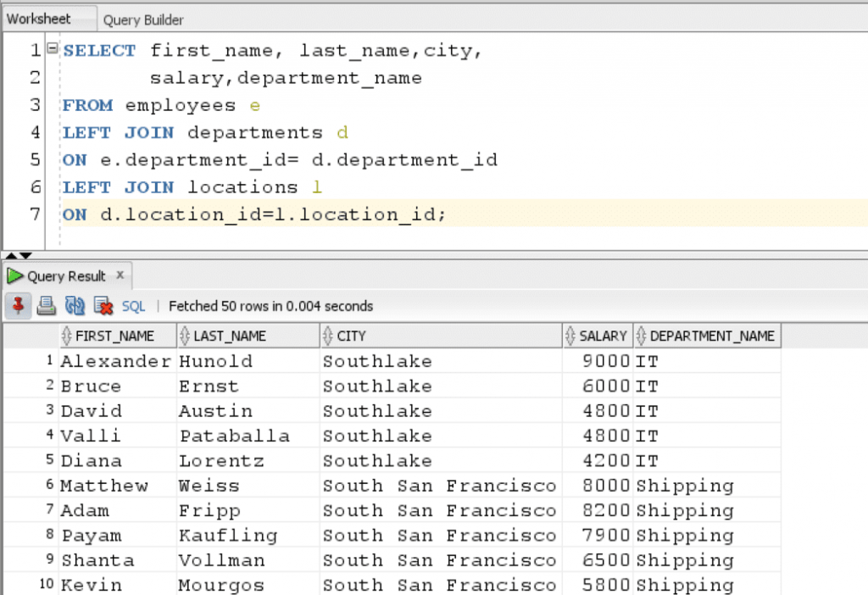
Task: Select the Worksheet tab
Action: 41,17
